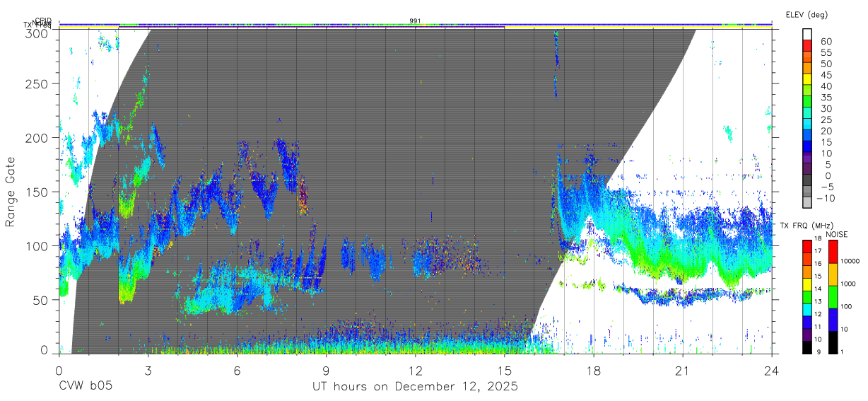Click the "−10" elevation colorbar label

(x=826, y=198)
